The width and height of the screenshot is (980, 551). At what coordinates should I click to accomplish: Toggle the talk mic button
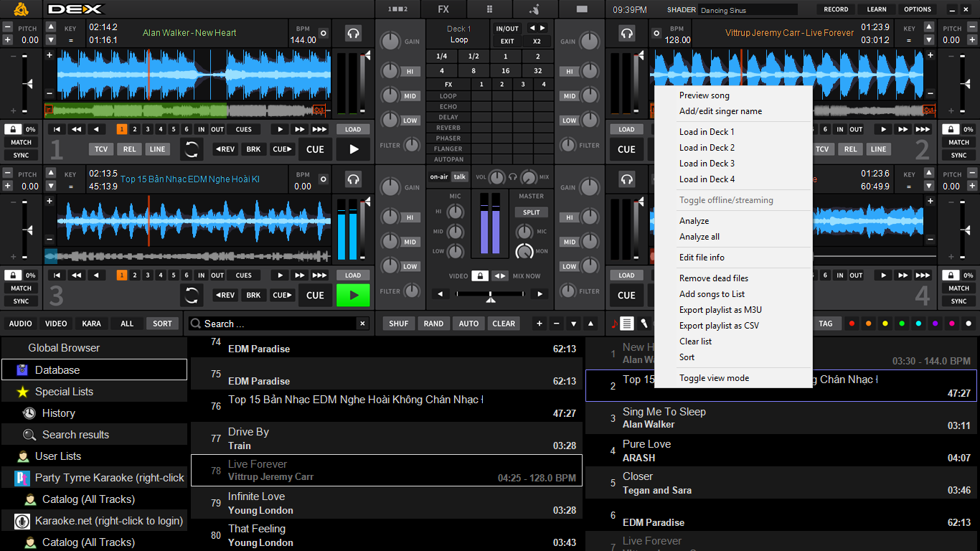(459, 176)
